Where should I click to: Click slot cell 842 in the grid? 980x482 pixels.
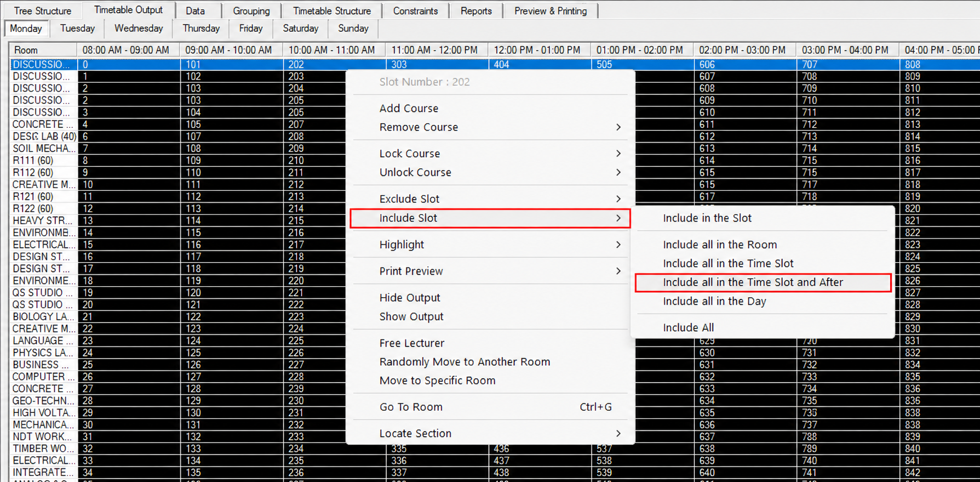tap(939, 472)
